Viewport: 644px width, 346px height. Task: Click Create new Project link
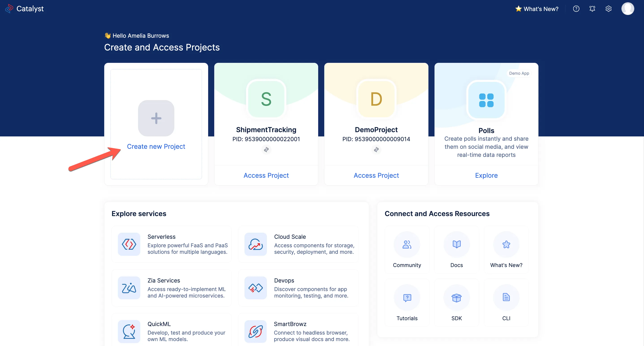156,147
